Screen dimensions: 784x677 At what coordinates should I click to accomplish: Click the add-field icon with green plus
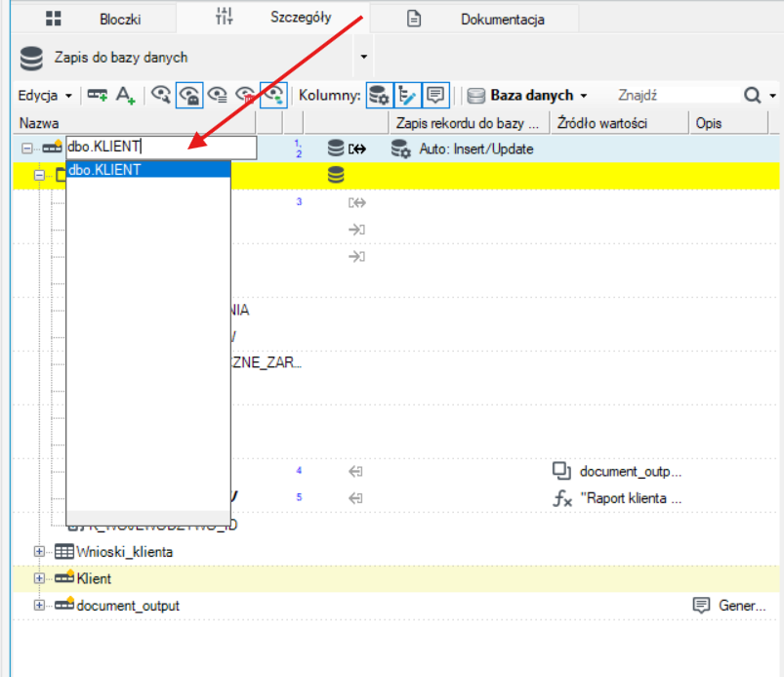tap(97, 95)
